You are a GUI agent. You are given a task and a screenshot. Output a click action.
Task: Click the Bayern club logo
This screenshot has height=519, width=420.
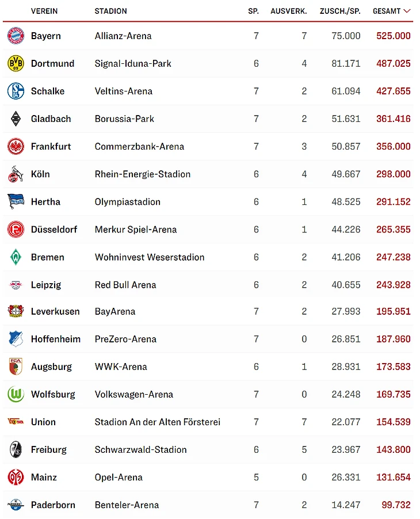click(x=16, y=36)
